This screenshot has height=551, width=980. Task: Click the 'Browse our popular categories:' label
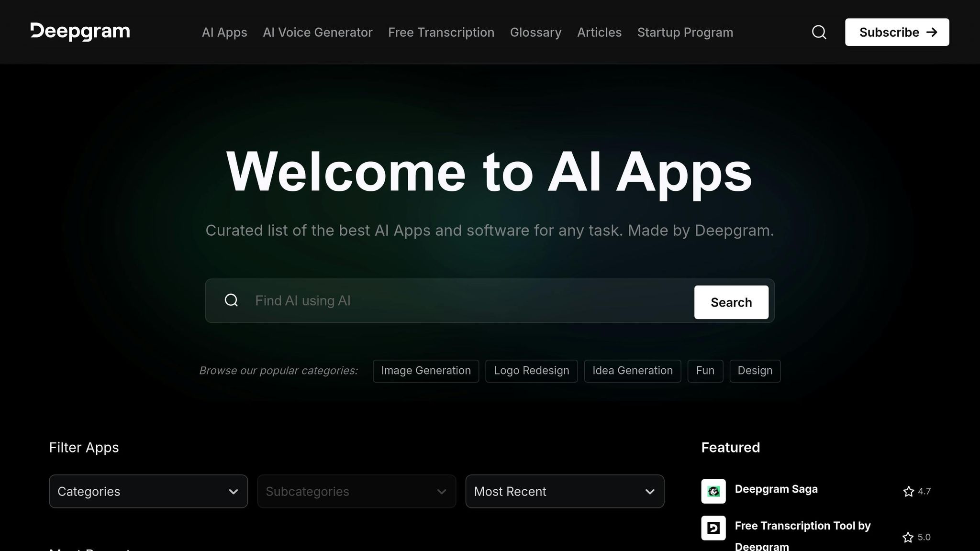278,371
